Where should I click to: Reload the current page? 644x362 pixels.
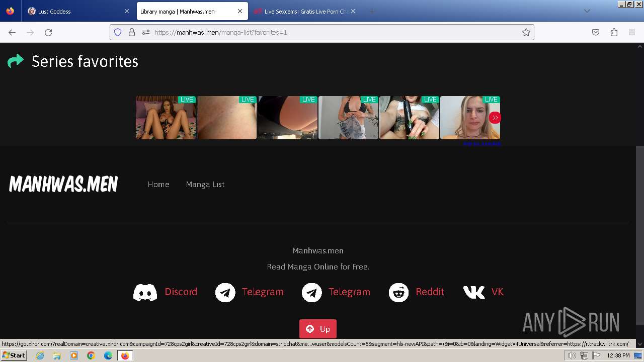[x=48, y=32]
